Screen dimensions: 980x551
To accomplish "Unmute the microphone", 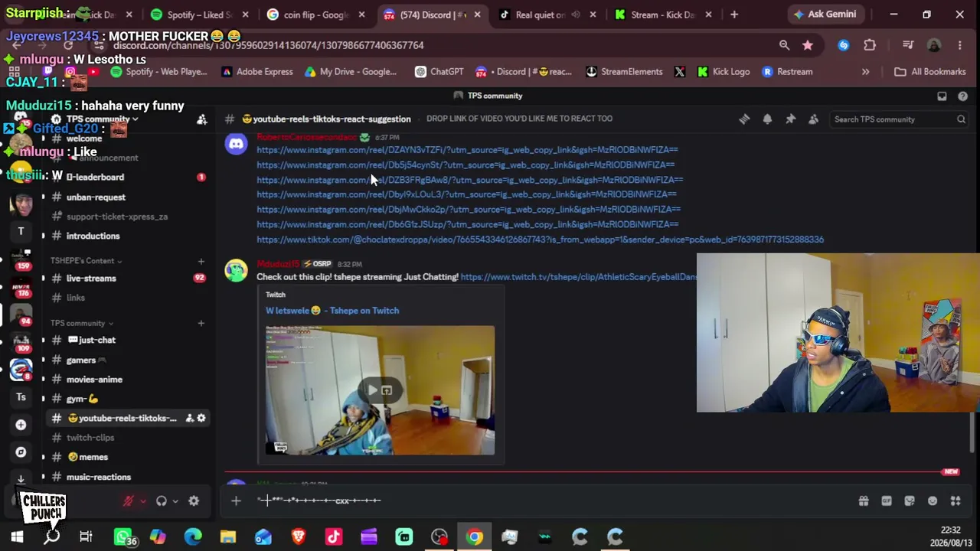I will click(129, 501).
